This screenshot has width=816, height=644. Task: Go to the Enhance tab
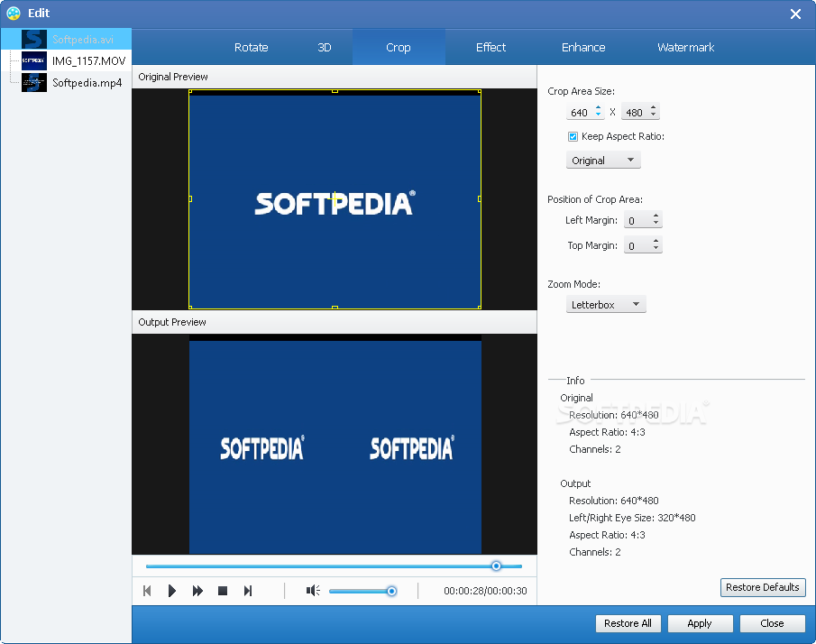coord(583,48)
